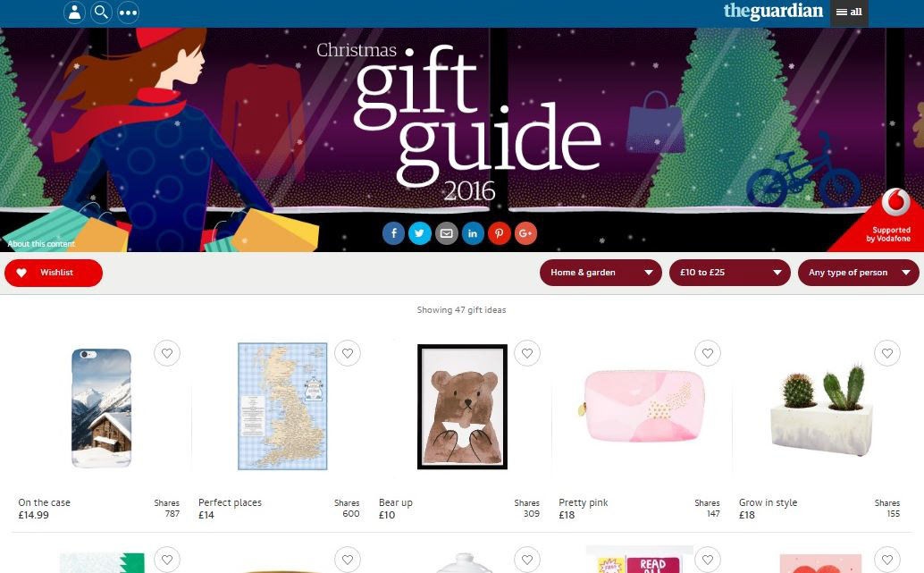Open the 'all' sections menu
This screenshot has height=573, width=924.
pos(849,13)
